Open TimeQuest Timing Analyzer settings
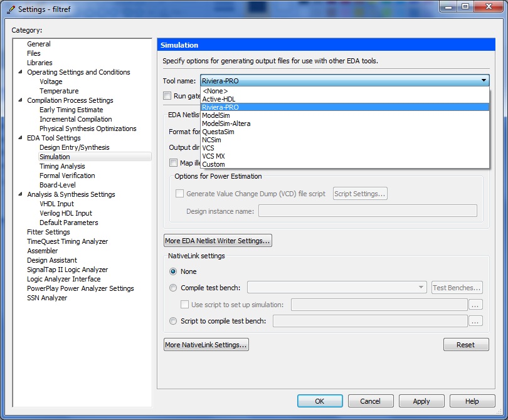Viewport: 508px width, 420px height. [67, 241]
